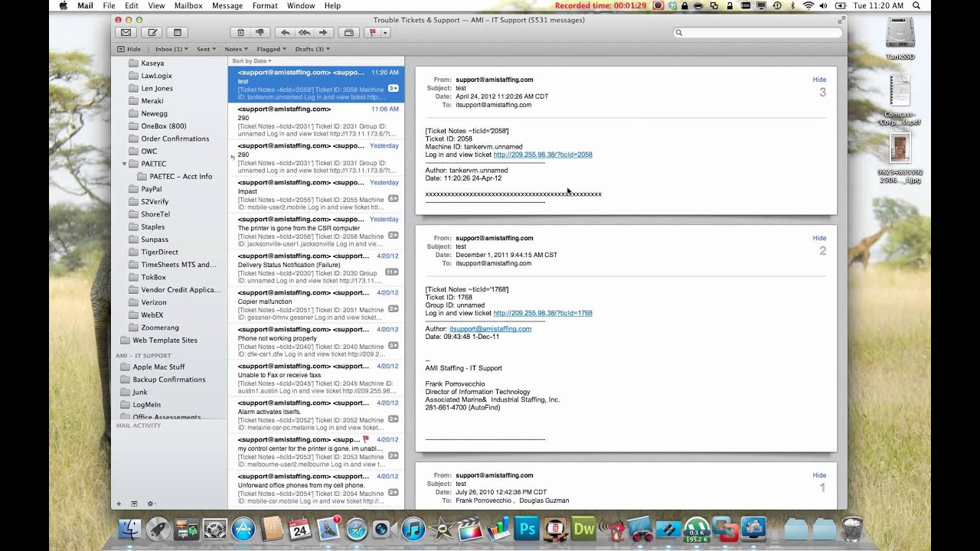Reply to all using the double arrow icon

click(x=304, y=33)
